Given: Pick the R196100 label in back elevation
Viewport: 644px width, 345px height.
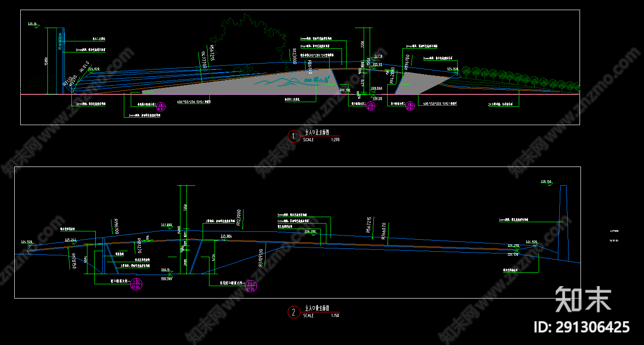Looking at the screenshot, I should [x=116, y=226].
